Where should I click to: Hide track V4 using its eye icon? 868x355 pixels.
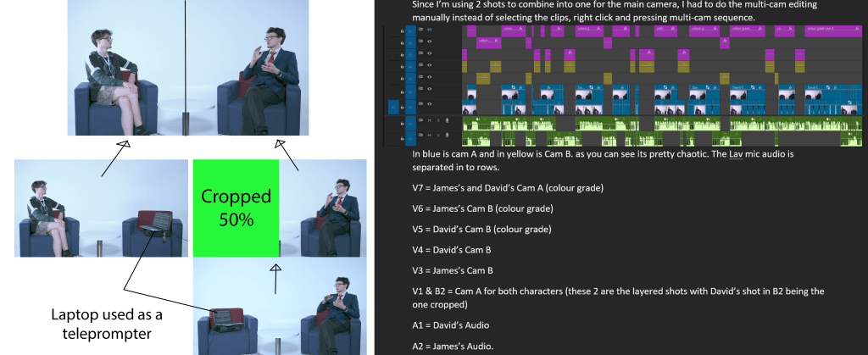(x=430, y=65)
